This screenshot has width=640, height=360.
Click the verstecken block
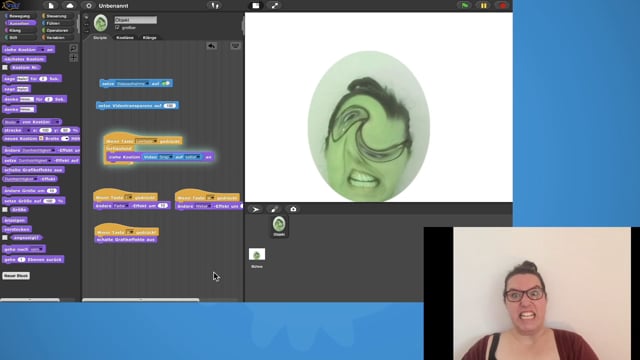[17, 229]
